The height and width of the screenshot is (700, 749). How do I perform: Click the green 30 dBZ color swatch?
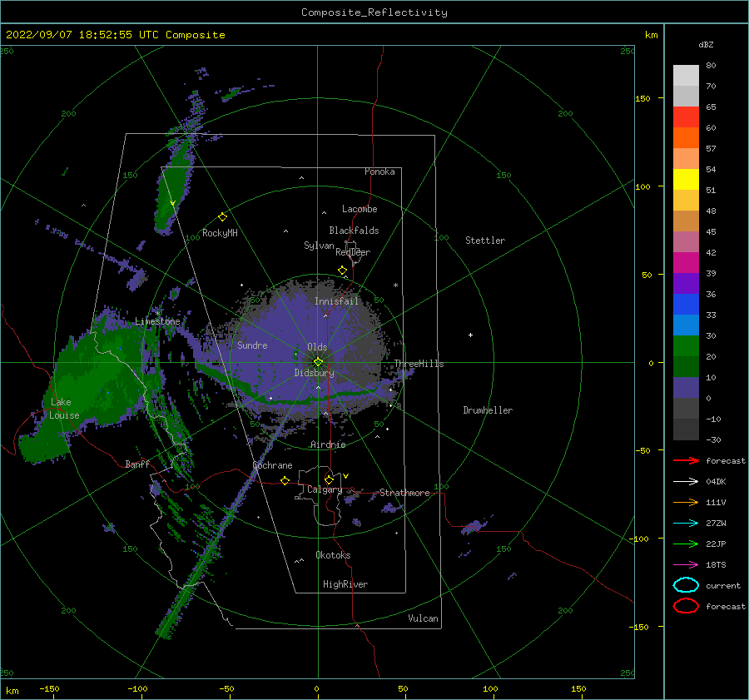(686, 345)
